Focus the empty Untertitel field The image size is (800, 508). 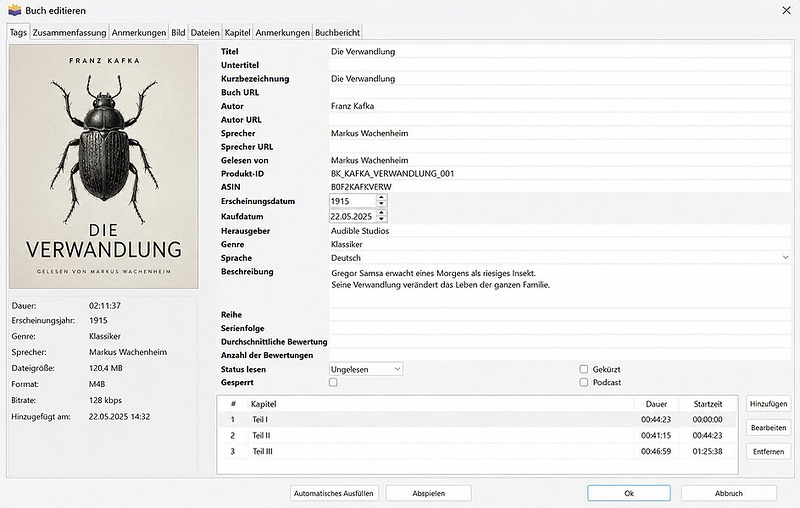(560, 65)
